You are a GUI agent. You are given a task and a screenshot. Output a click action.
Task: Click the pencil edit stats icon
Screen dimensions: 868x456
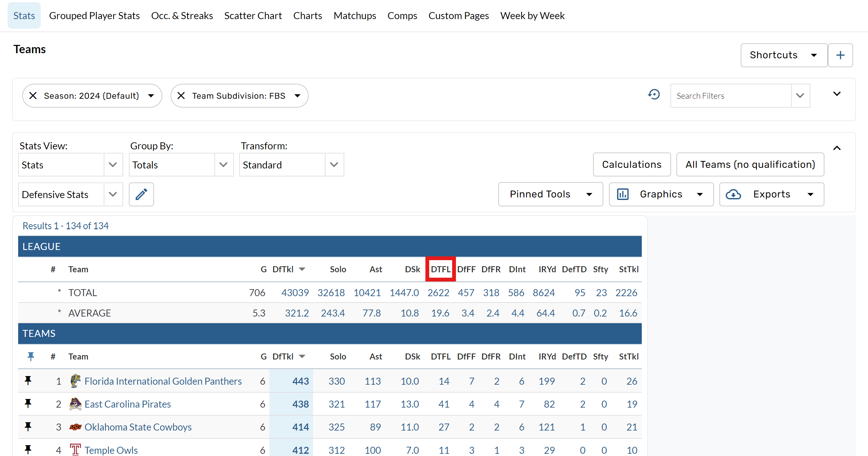[x=141, y=194]
